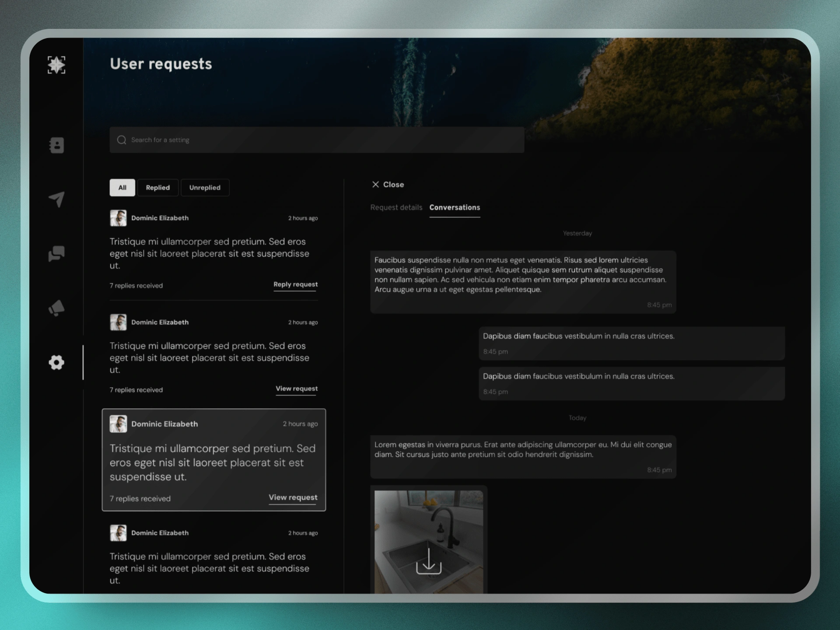Image resolution: width=840 pixels, height=630 pixels.
Task: Click the avatar on the highlighted request card
Action: click(x=118, y=424)
